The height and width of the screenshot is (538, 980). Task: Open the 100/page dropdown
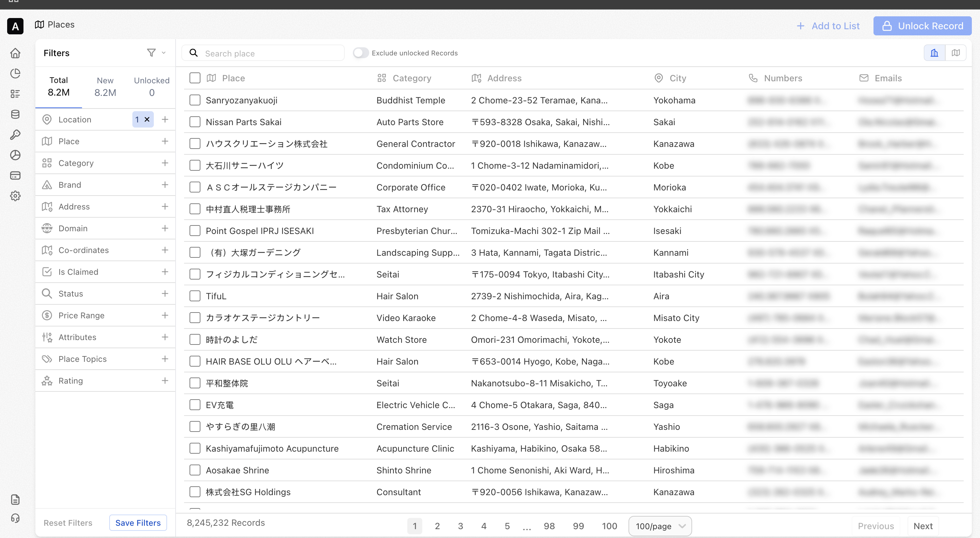point(660,526)
